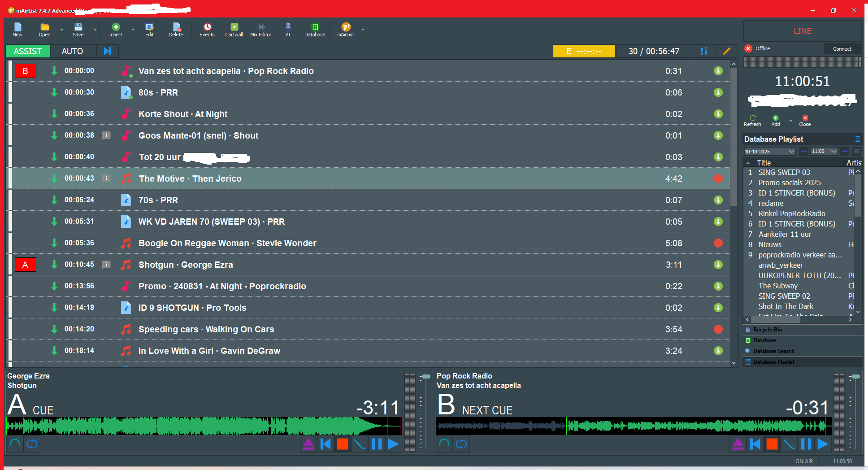868x470 pixels.
Task: Stop Player B with the orange square
Action: [x=772, y=444]
